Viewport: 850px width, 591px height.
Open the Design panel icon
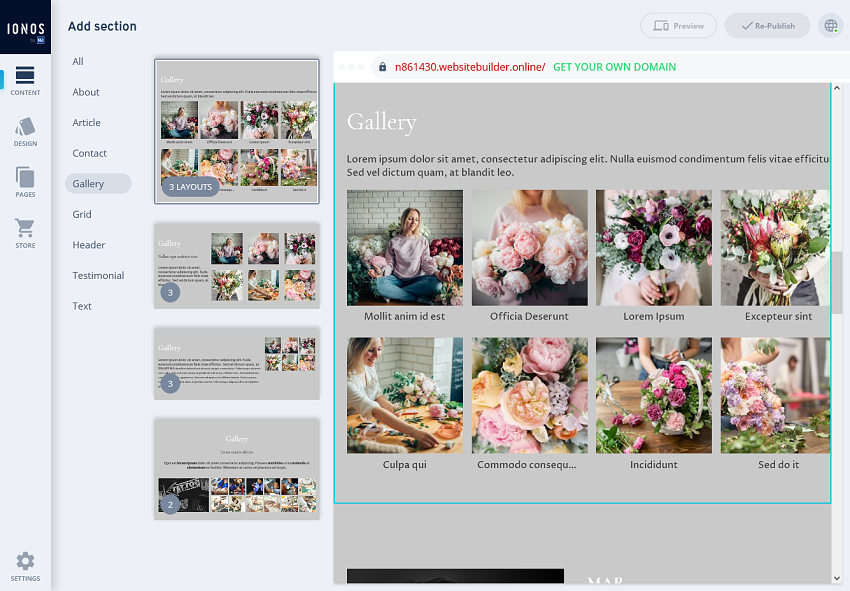click(x=25, y=132)
